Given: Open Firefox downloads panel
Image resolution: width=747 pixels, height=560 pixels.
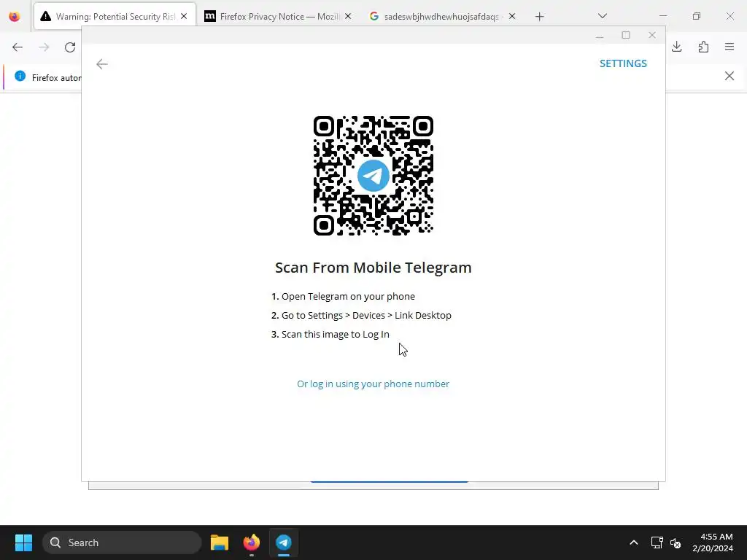Looking at the screenshot, I should click(x=676, y=47).
